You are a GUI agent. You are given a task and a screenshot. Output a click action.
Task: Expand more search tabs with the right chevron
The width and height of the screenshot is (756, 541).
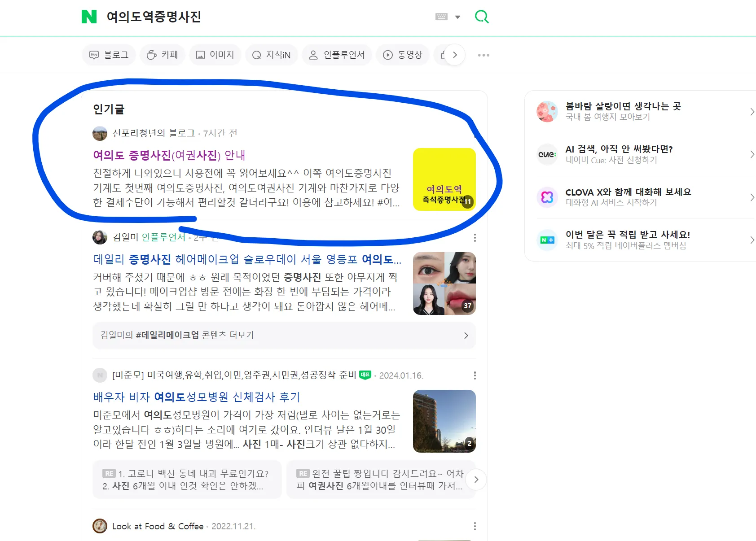coord(455,54)
